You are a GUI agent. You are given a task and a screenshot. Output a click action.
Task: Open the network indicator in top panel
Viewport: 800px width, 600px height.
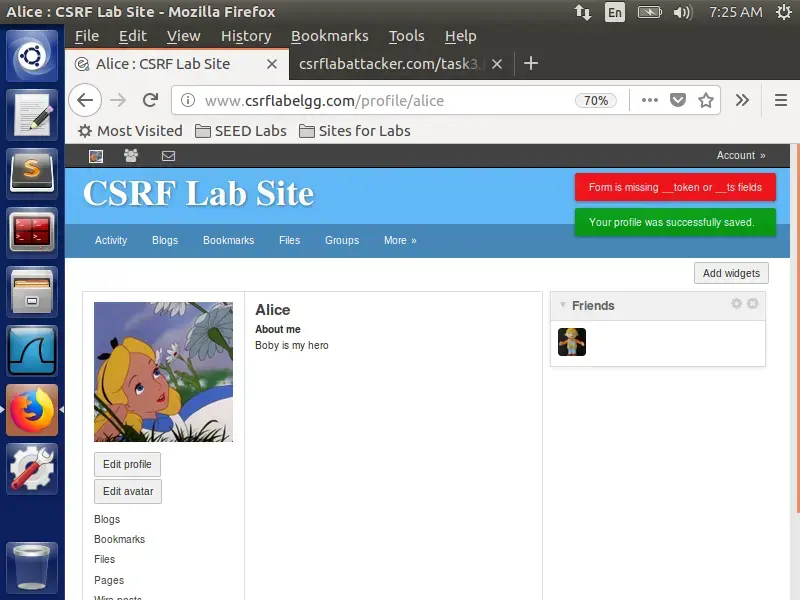click(583, 12)
